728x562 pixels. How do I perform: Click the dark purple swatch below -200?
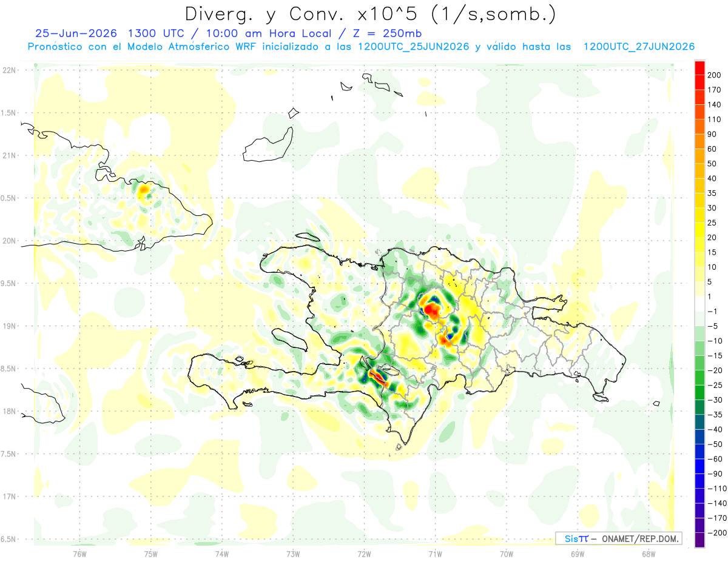(x=700, y=540)
